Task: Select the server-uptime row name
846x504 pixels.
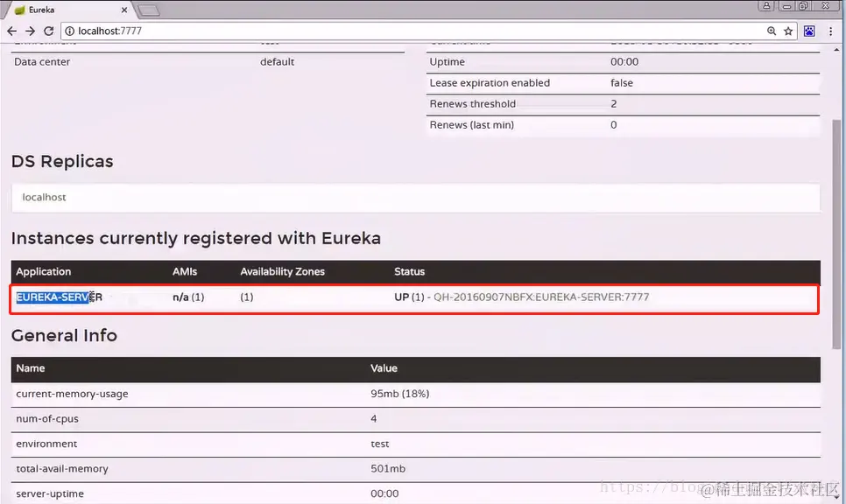Action: 50,493
